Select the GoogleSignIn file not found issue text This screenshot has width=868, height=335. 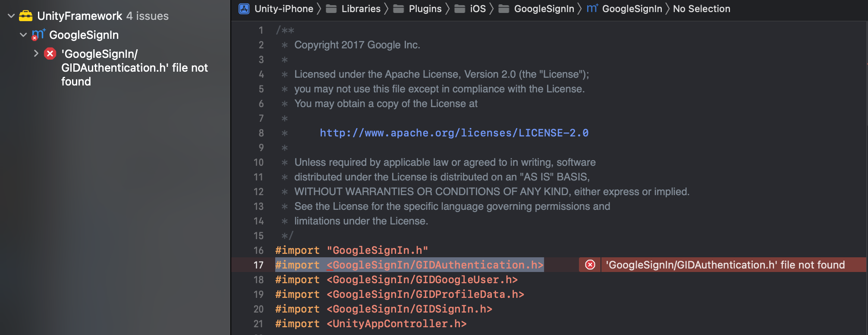(x=134, y=67)
